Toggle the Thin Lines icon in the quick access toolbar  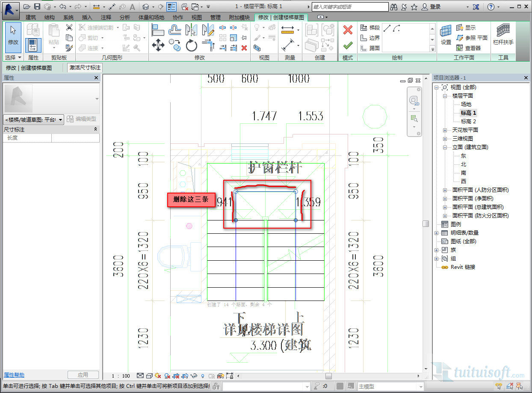point(171,7)
